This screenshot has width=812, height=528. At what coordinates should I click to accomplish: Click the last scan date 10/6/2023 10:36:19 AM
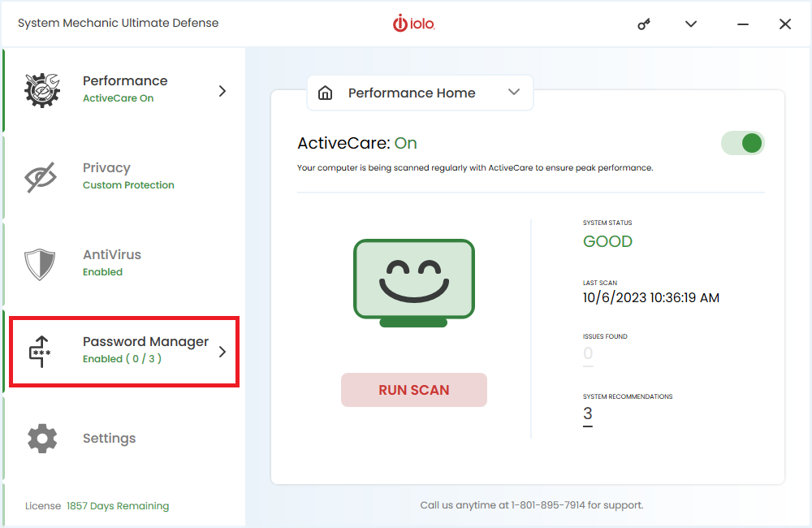pos(651,298)
